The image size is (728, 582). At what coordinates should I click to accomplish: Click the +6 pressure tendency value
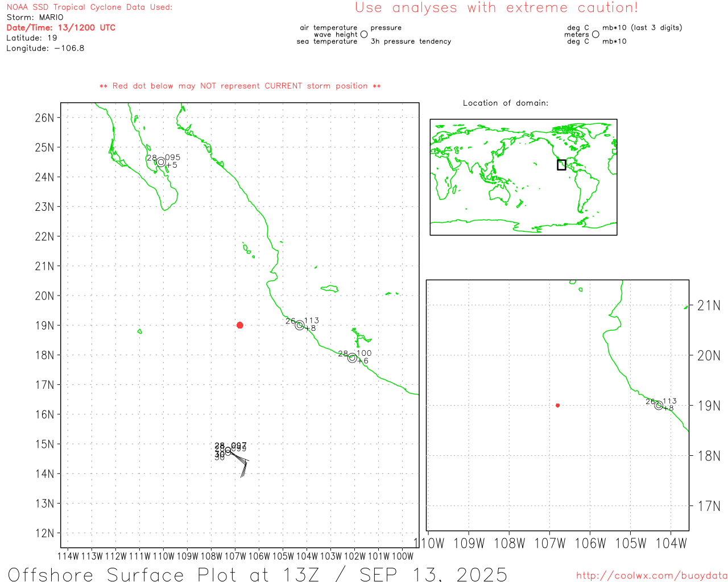pos(363,361)
